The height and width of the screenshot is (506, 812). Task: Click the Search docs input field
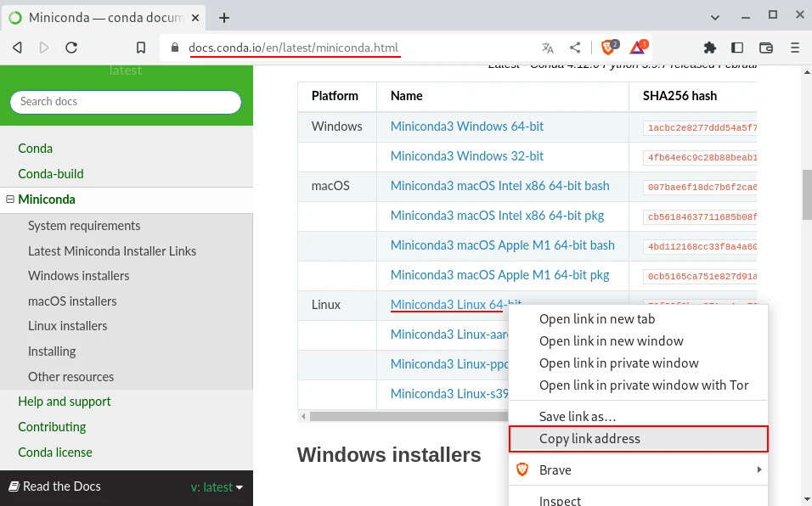(x=125, y=102)
